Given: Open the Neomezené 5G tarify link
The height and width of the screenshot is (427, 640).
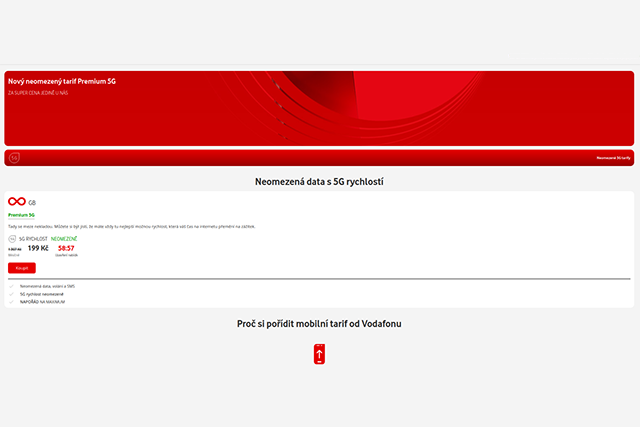Looking at the screenshot, I should coord(613,158).
